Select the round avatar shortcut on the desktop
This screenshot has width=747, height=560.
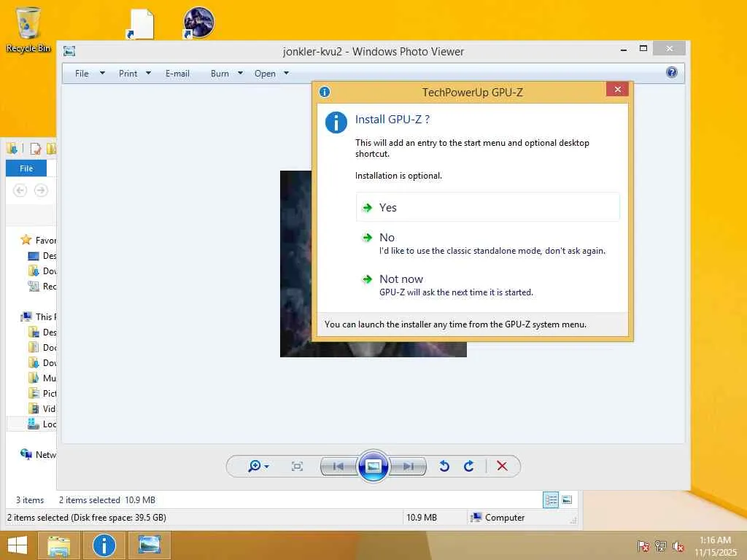(198, 23)
